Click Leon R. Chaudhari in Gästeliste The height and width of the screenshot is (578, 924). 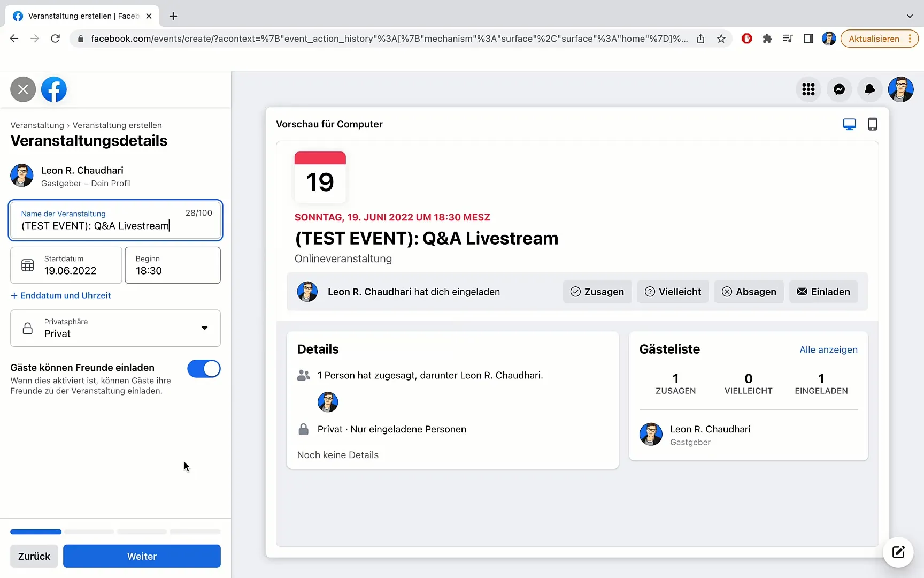tap(710, 429)
